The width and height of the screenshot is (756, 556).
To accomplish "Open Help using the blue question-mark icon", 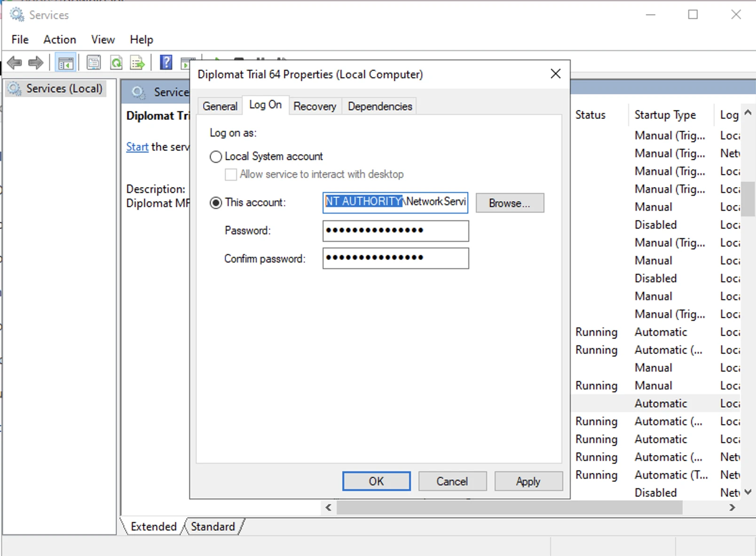I will pos(166,62).
